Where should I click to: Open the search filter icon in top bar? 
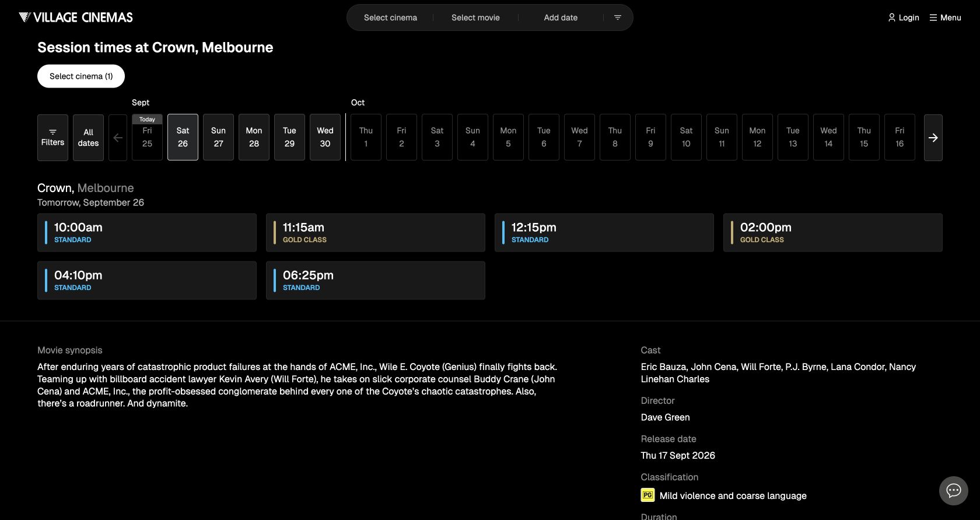click(x=618, y=18)
